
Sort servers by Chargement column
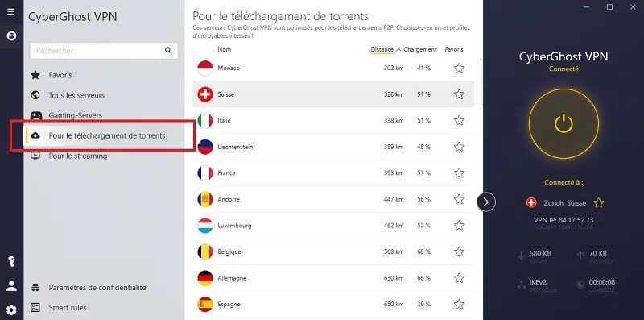419,49
